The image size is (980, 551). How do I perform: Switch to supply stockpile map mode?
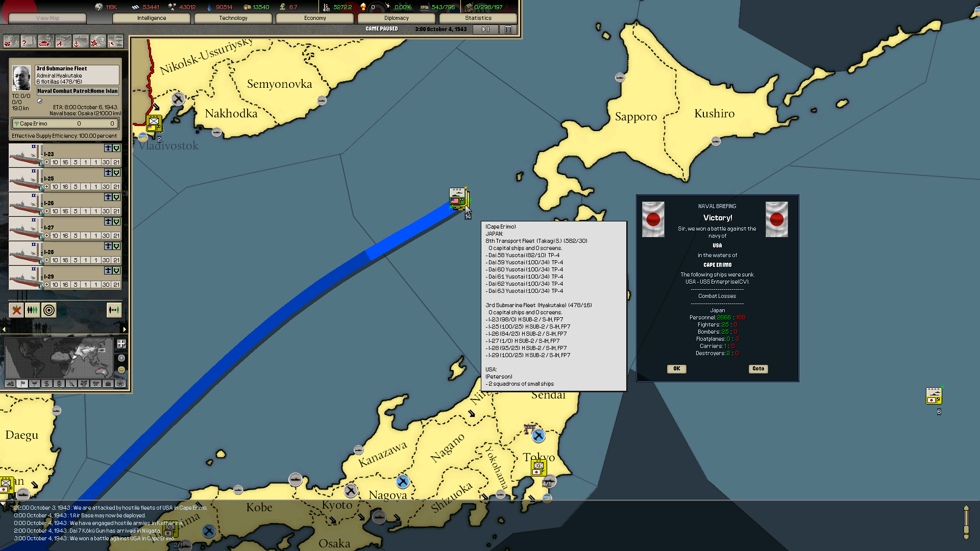click(59, 384)
